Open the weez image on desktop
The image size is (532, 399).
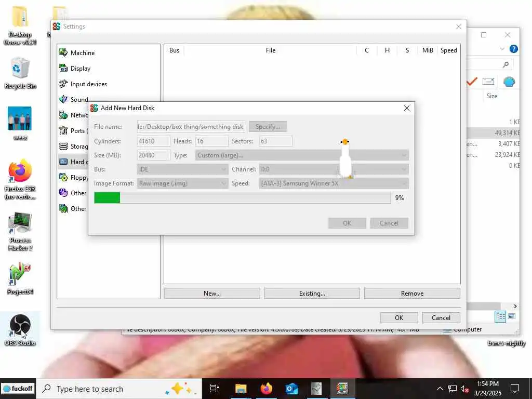pyautogui.click(x=20, y=123)
